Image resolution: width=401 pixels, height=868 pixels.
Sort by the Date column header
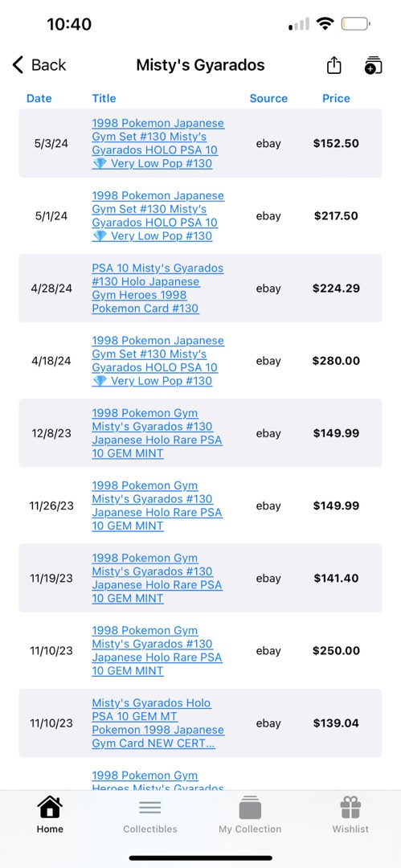click(39, 99)
